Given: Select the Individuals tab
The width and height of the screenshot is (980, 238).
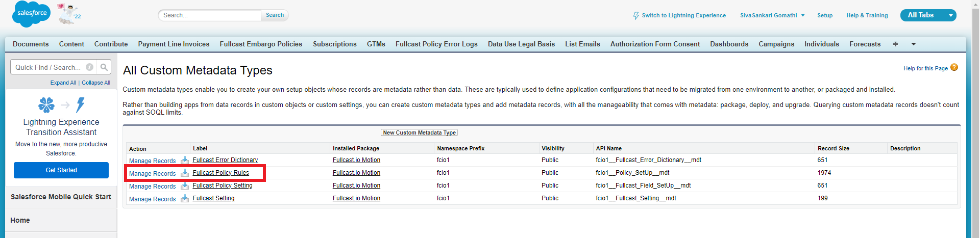Looking at the screenshot, I should click(x=822, y=44).
